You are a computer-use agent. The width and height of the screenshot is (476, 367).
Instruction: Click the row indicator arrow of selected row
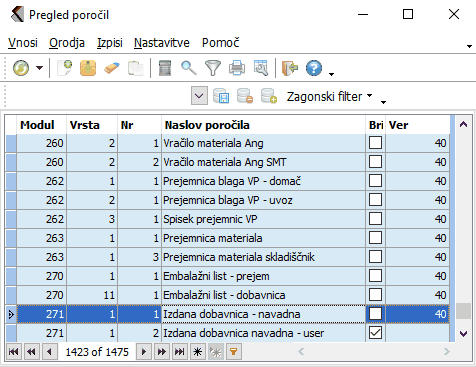click(x=11, y=314)
